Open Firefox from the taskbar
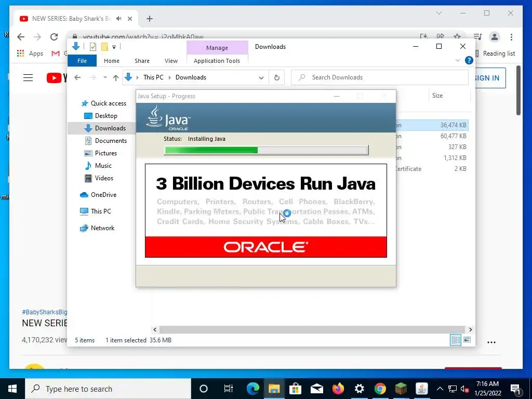This screenshot has width=532, height=399. [338, 389]
